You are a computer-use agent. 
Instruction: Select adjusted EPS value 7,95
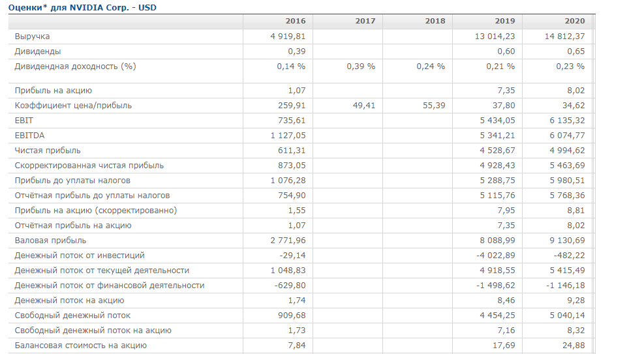tap(506, 211)
